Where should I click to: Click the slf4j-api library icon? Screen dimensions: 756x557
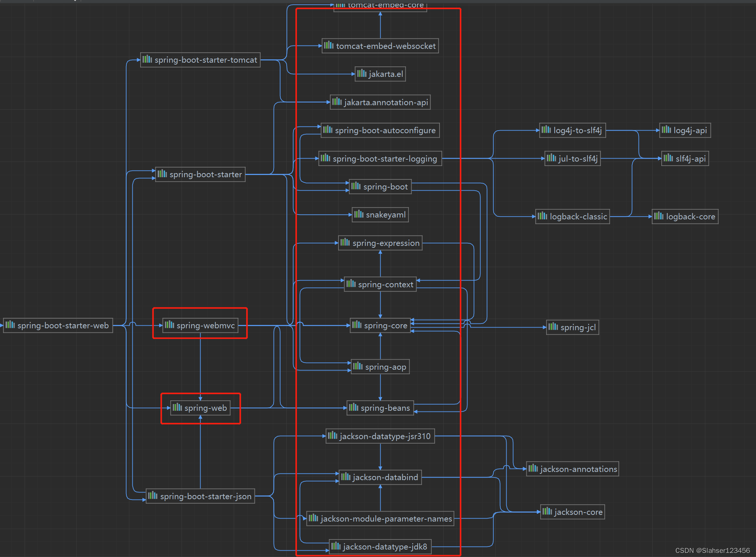point(668,158)
